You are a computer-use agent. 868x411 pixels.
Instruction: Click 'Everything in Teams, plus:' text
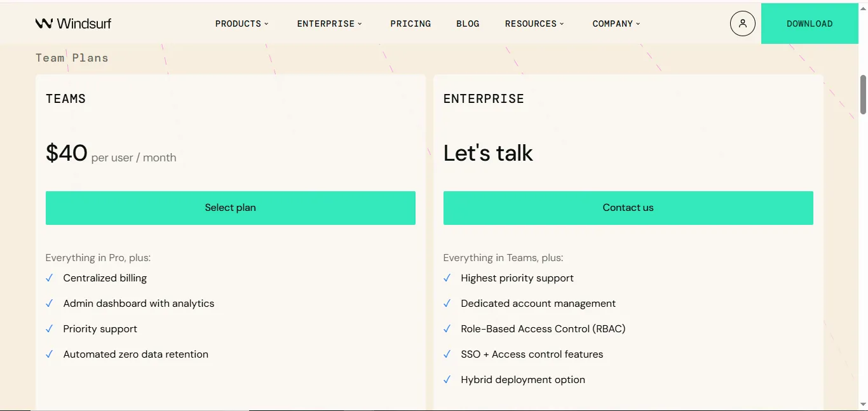[x=503, y=258]
